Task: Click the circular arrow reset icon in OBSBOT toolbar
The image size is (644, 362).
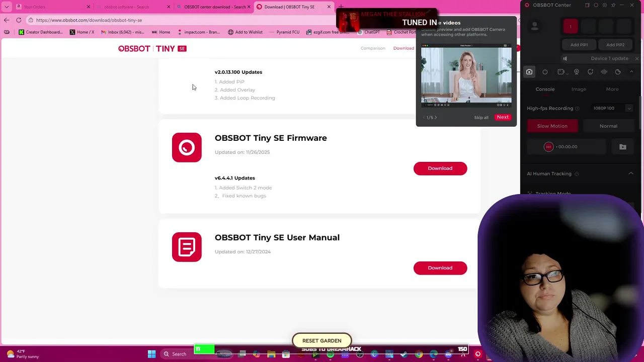Action: coord(590,72)
